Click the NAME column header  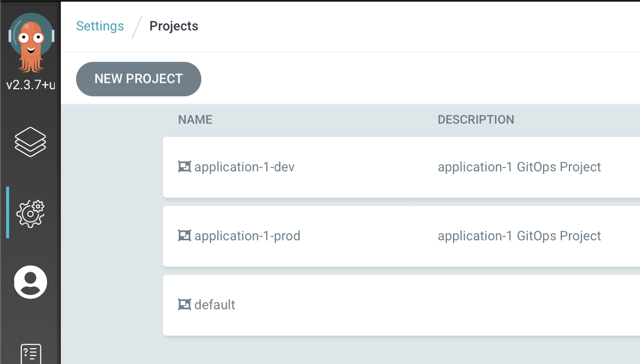pos(195,120)
